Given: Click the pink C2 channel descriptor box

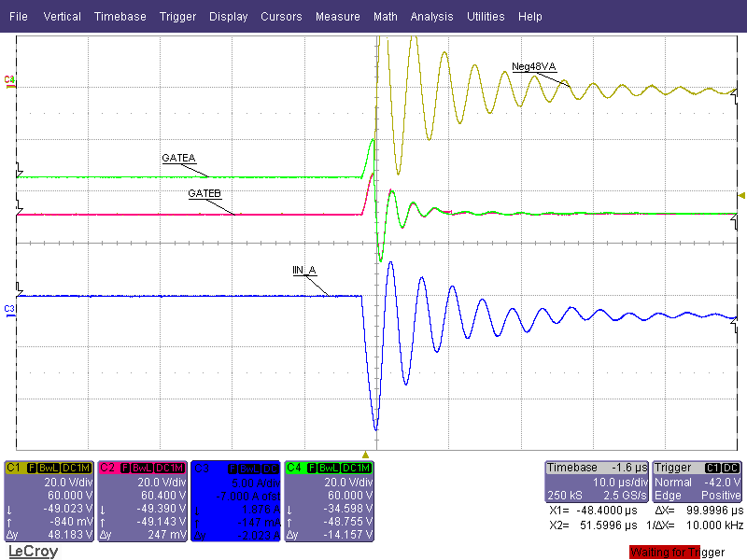Looking at the screenshot, I should click(x=142, y=500).
